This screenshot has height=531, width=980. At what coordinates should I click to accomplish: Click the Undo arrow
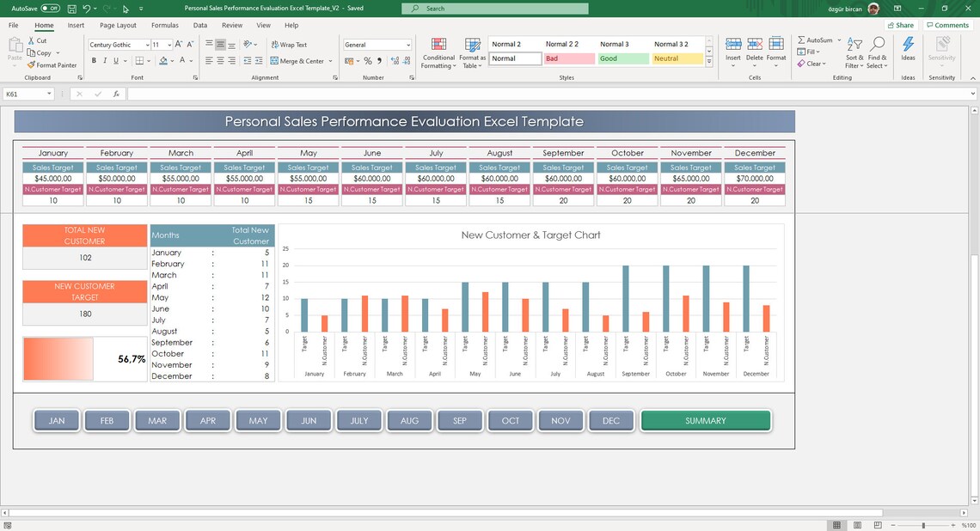86,9
